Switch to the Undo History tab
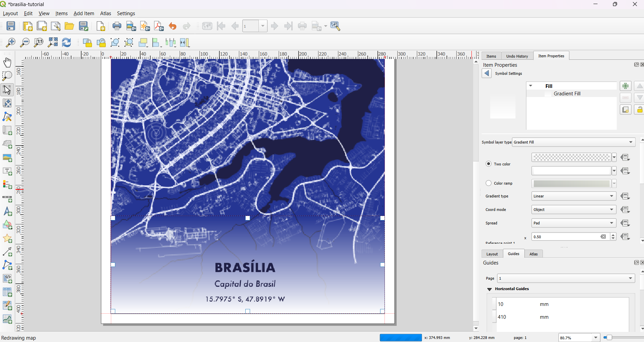This screenshot has height=342, width=644. coord(517,56)
